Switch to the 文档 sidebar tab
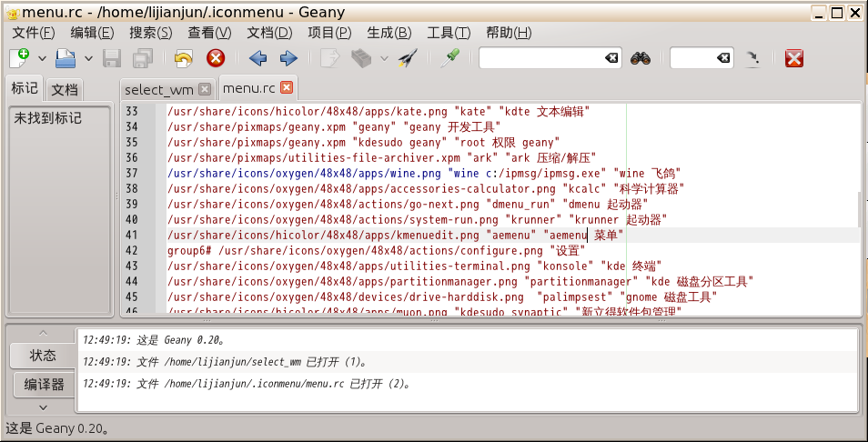 65,90
